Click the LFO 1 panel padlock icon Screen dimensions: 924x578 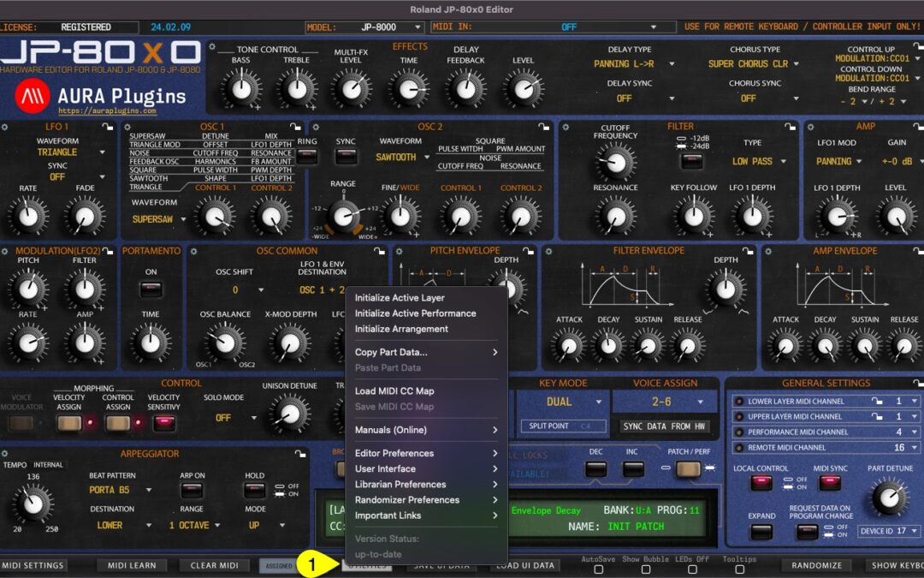pyautogui.click(x=108, y=127)
